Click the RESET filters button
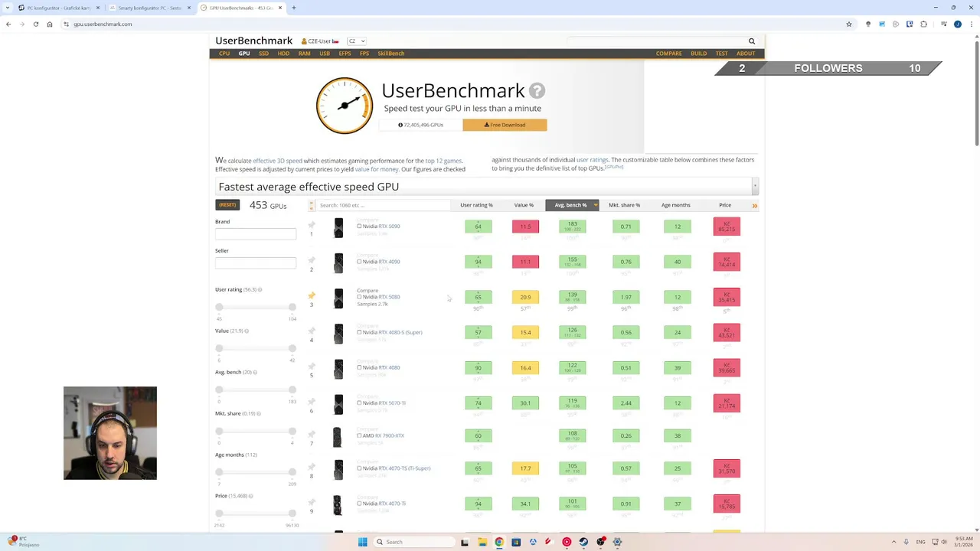This screenshot has height=551, width=980. [x=227, y=205]
